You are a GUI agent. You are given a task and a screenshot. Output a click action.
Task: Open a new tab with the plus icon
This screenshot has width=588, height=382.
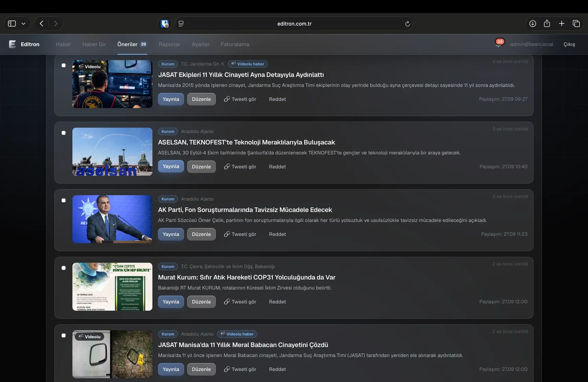pos(562,24)
